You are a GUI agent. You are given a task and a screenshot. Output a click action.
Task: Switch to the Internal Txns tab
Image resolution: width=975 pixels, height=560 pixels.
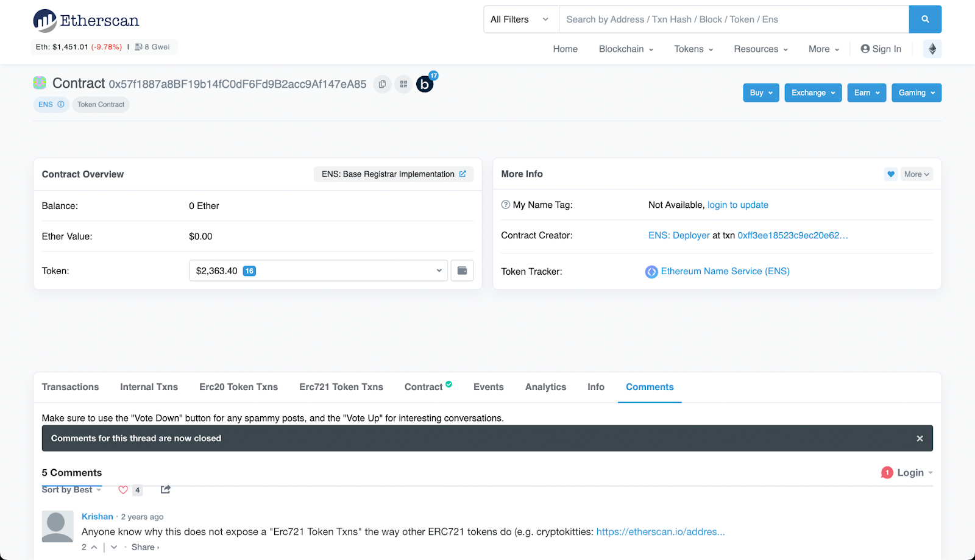coord(149,387)
